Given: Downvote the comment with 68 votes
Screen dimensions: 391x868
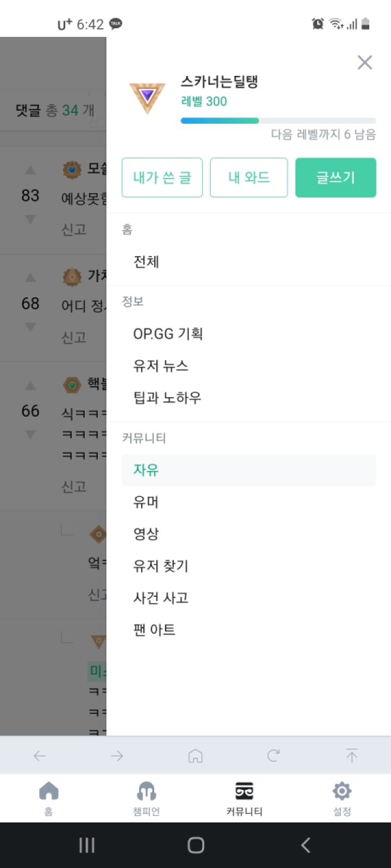Looking at the screenshot, I should [x=30, y=327].
